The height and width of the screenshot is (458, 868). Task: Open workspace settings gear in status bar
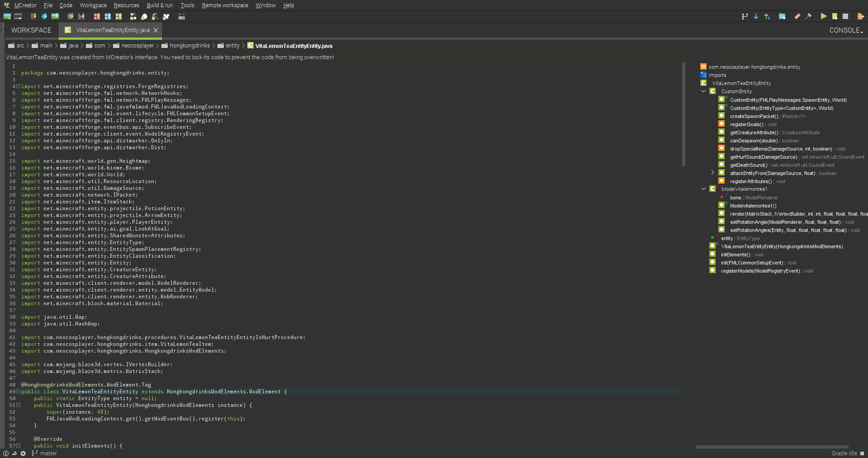24,453
